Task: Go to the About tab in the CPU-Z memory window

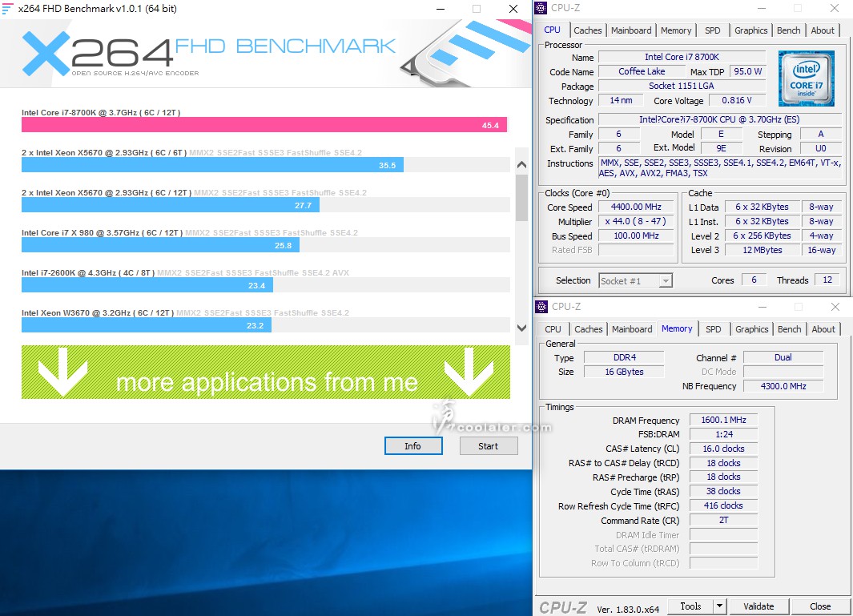Action: coord(823,329)
